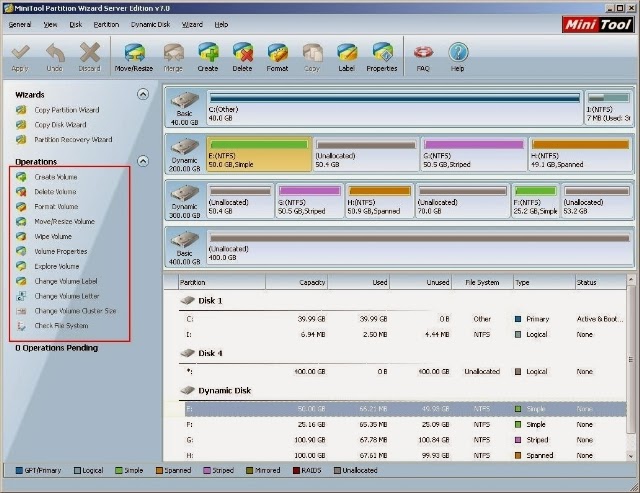
Task: Select the C: row in Disk 1
Action: point(405,319)
